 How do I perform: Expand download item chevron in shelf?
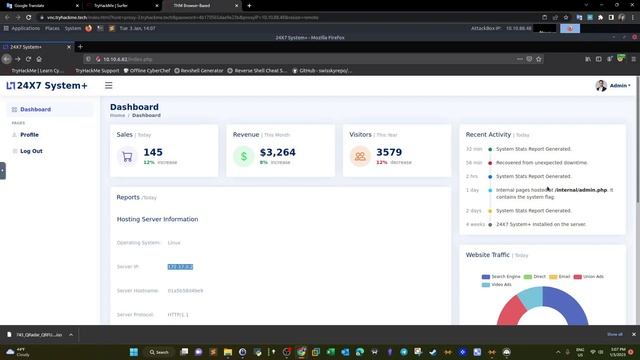[71, 335]
